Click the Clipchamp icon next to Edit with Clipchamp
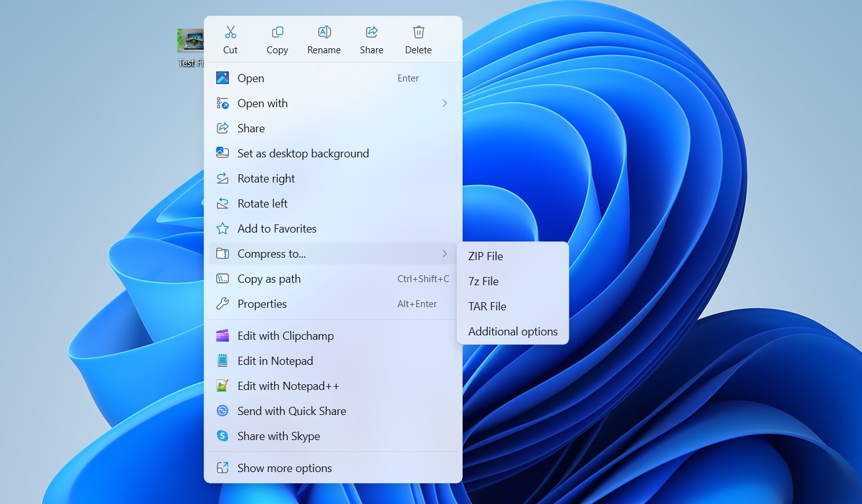Viewport: 862px width, 504px height. pos(223,335)
